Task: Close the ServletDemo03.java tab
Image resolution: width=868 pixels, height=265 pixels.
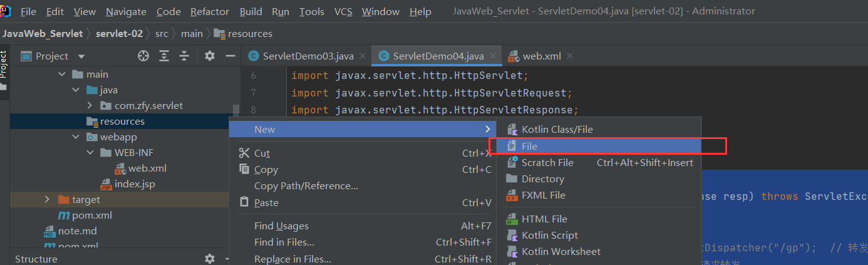Action: (x=363, y=56)
